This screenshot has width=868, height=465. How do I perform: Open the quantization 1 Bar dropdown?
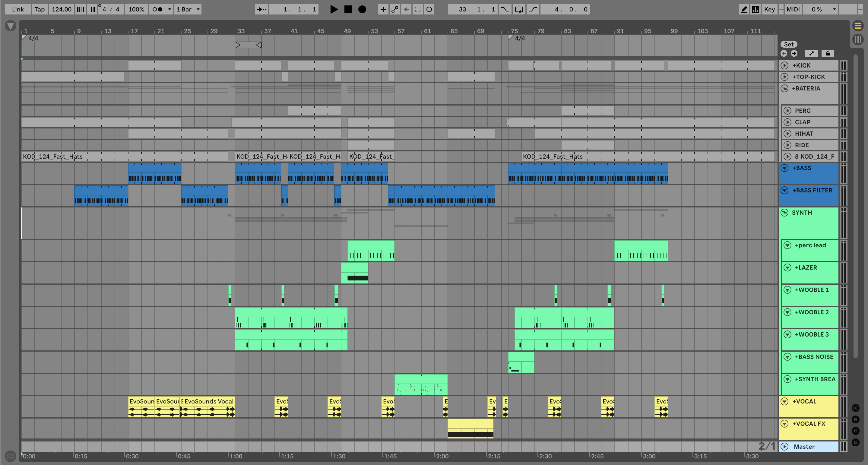pos(188,9)
